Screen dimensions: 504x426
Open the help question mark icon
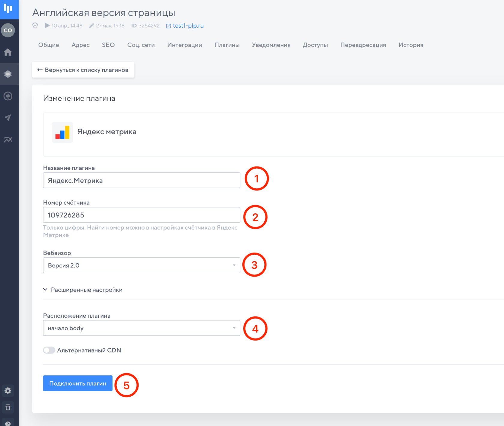pos(8,423)
